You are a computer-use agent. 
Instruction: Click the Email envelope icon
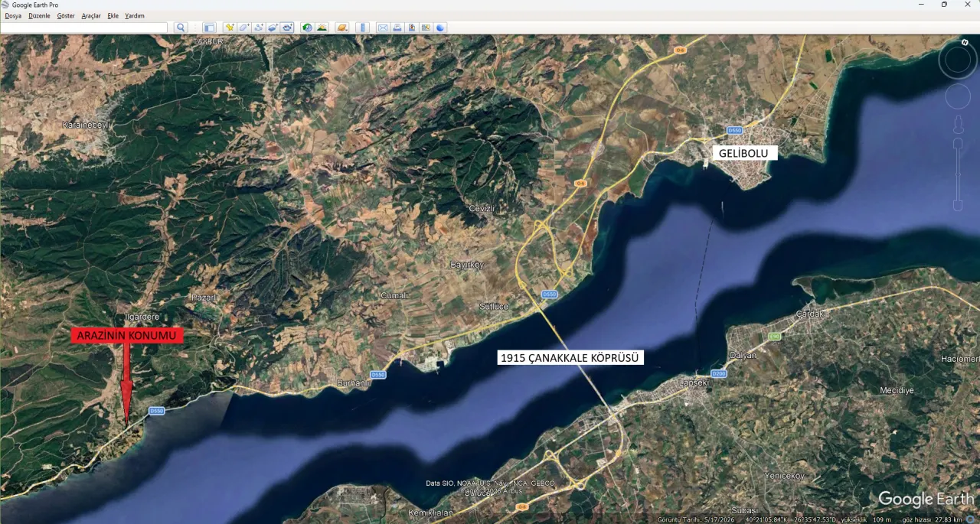pos(383,28)
